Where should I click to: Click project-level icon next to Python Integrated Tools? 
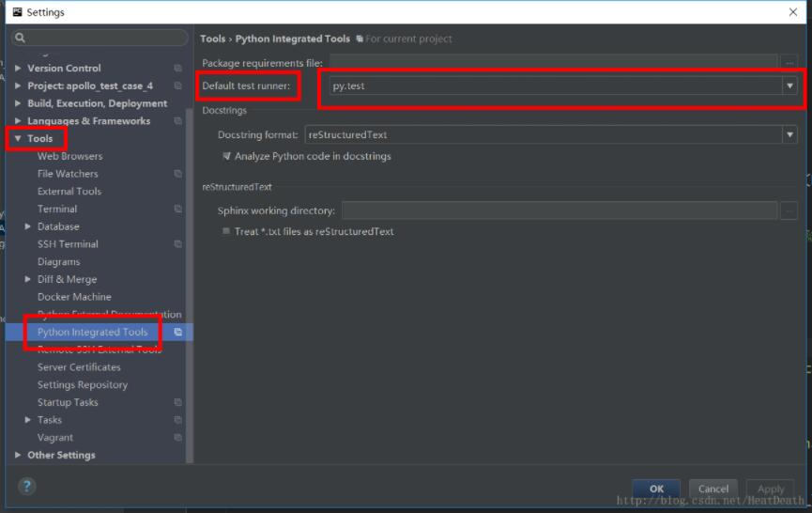[177, 332]
